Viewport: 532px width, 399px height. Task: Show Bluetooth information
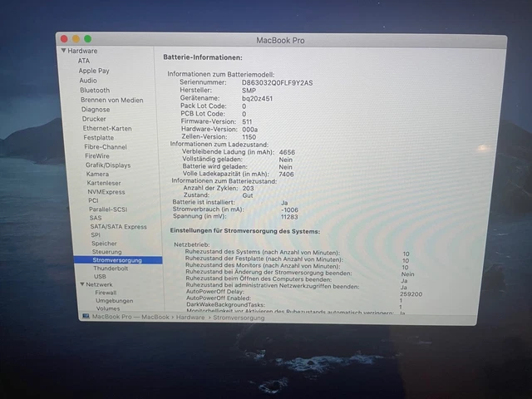pos(95,91)
